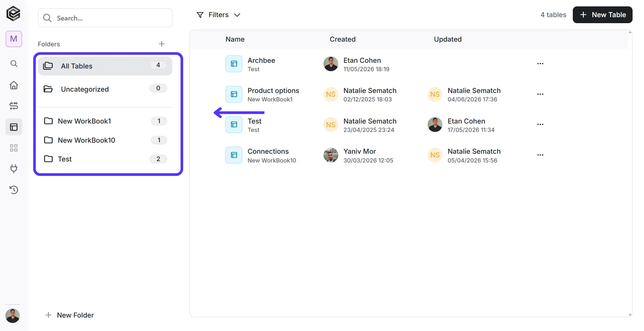Image resolution: width=644 pixels, height=331 pixels.
Task: Open the sidebar search icon
Action: (x=14, y=63)
